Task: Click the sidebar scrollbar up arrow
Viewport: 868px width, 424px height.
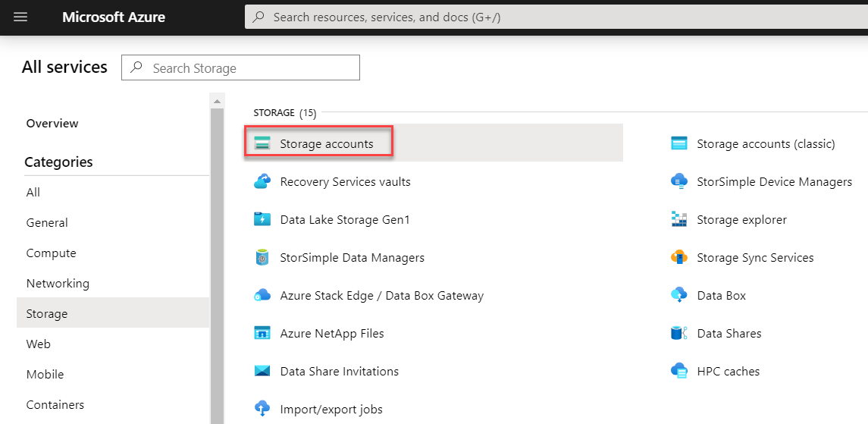Action: 217,102
